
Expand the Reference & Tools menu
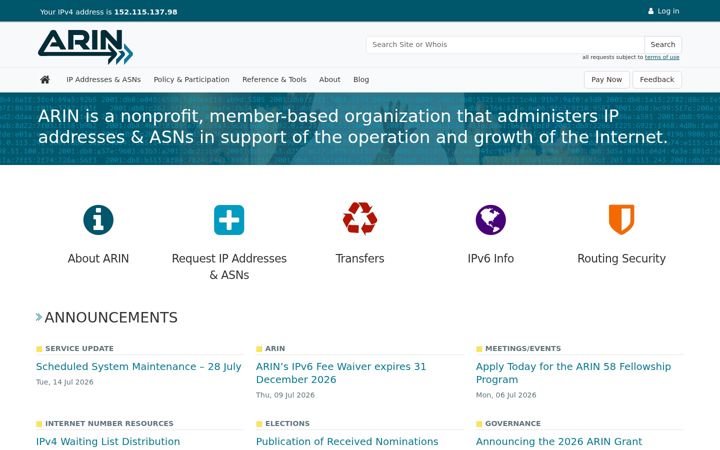pyautogui.click(x=274, y=79)
